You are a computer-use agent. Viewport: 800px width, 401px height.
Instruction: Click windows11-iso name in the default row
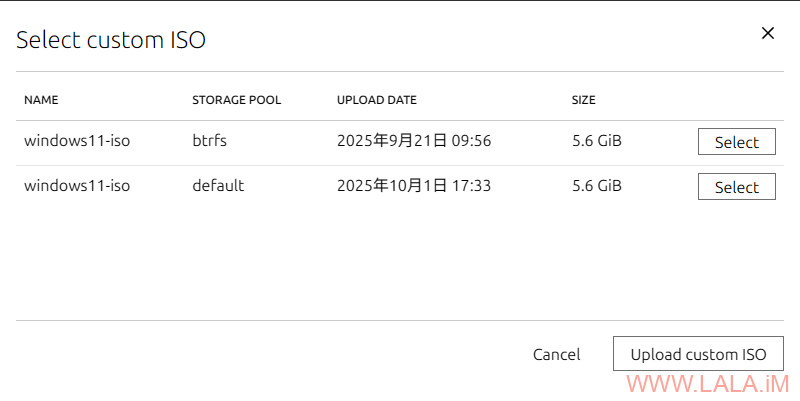[x=77, y=186]
